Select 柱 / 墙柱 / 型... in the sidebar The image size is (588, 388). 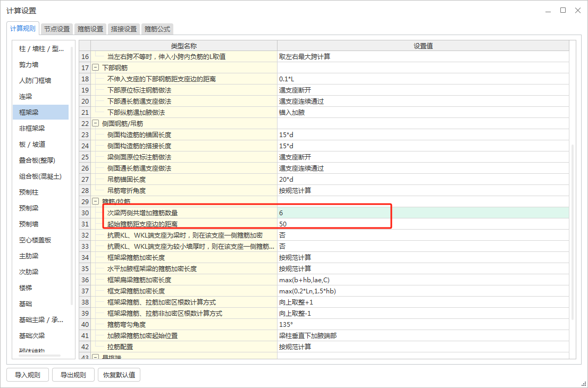40,49
